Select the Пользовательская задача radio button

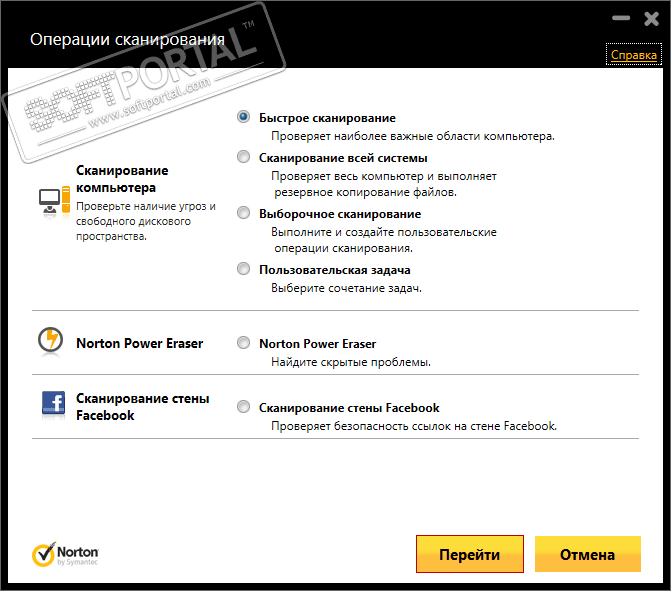(x=243, y=269)
